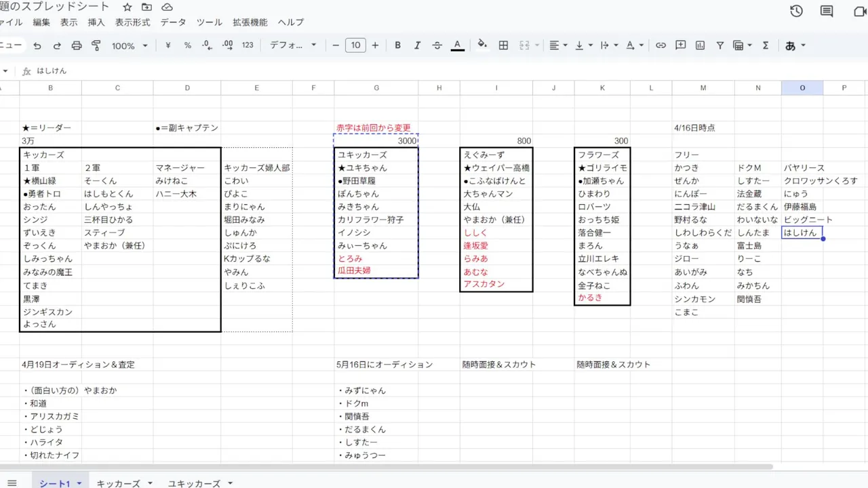Open the 編集 menu

[41, 22]
